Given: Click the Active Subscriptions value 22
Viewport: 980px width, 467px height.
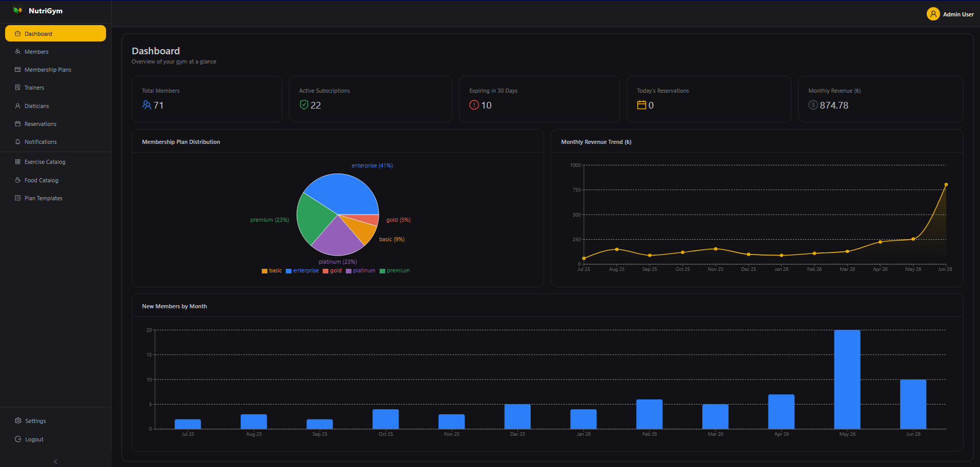Looking at the screenshot, I should [x=316, y=105].
